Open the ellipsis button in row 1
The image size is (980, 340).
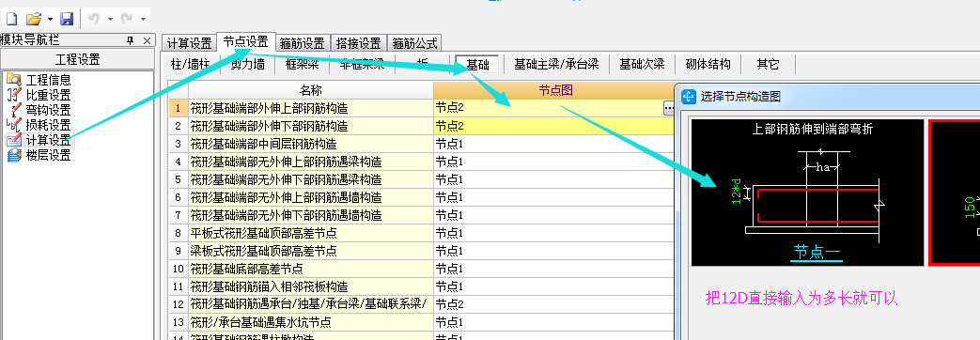tap(669, 108)
